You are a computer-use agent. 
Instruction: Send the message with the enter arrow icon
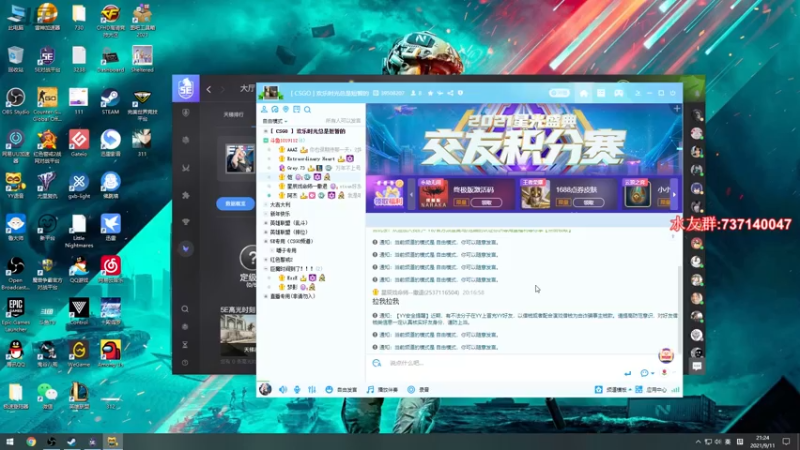coord(628,373)
